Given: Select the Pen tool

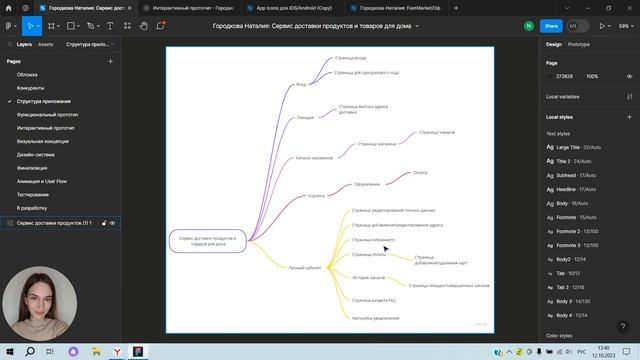Looking at the screenshot, I should (x=91, y=26).
